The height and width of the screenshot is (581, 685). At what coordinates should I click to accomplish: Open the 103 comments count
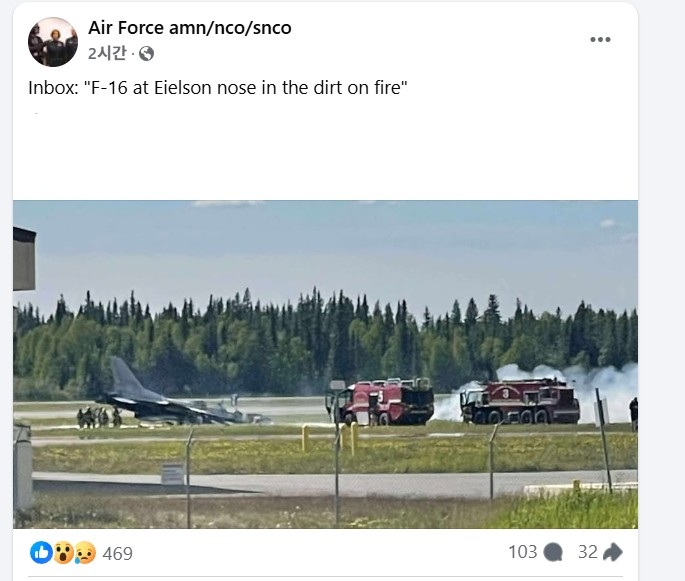(x=522, y=552)
